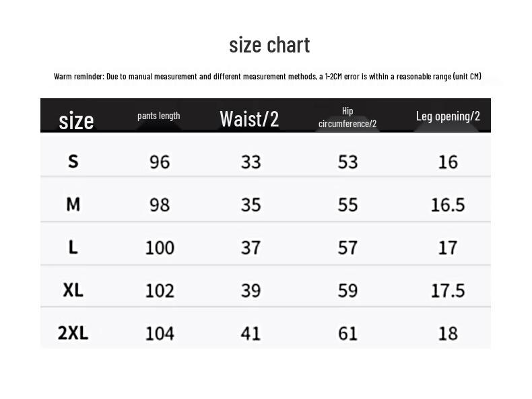The image size is (532, 399).
Task: Click the warm reminder note text
Action: (x=267, y=76)
